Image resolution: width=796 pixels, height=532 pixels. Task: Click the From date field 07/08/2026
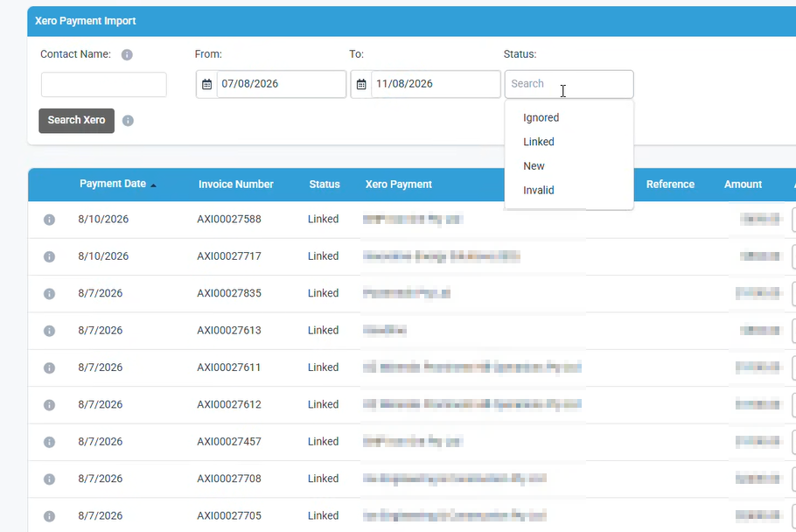282,84
